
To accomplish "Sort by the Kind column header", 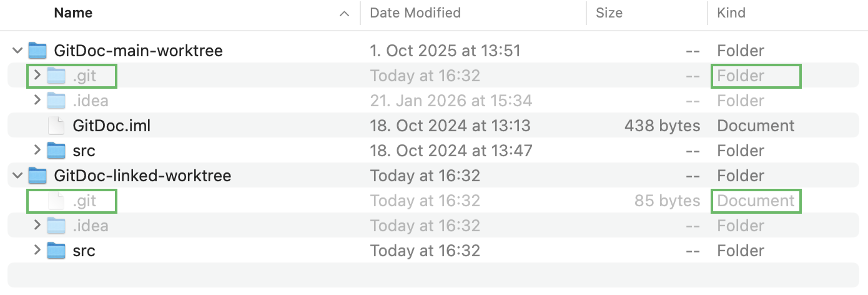I will coord(731,12).
